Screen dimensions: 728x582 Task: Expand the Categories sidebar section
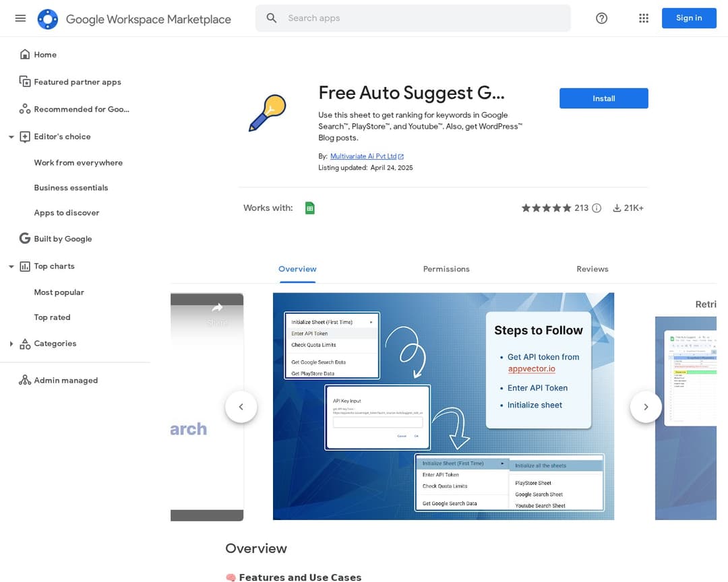tap(11, 344)
